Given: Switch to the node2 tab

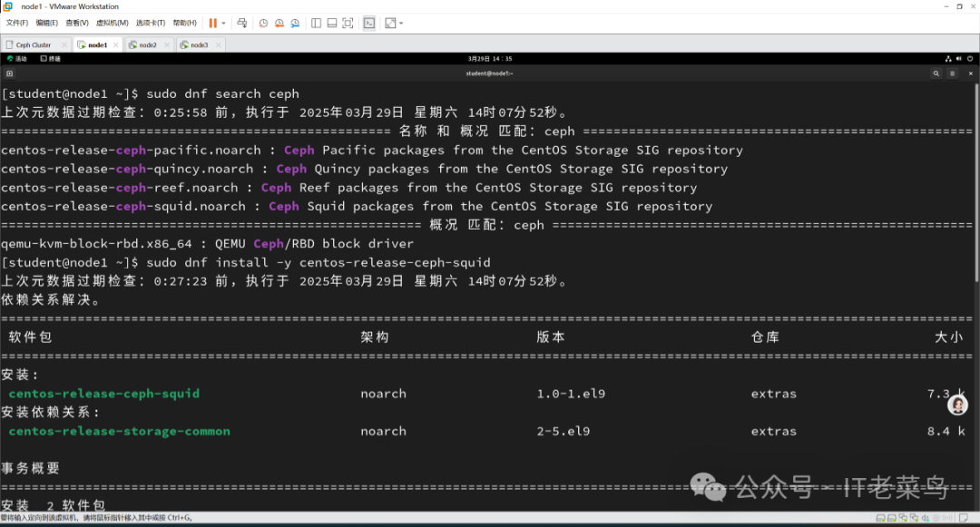Looking at the screenshot, I should [x=148, y=45].
